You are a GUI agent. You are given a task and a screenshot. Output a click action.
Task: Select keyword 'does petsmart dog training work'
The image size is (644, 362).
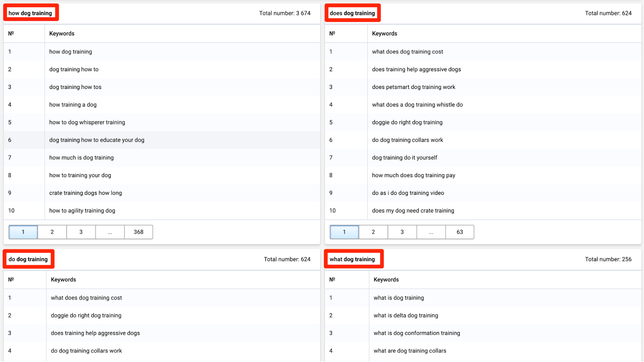(413, 87)
